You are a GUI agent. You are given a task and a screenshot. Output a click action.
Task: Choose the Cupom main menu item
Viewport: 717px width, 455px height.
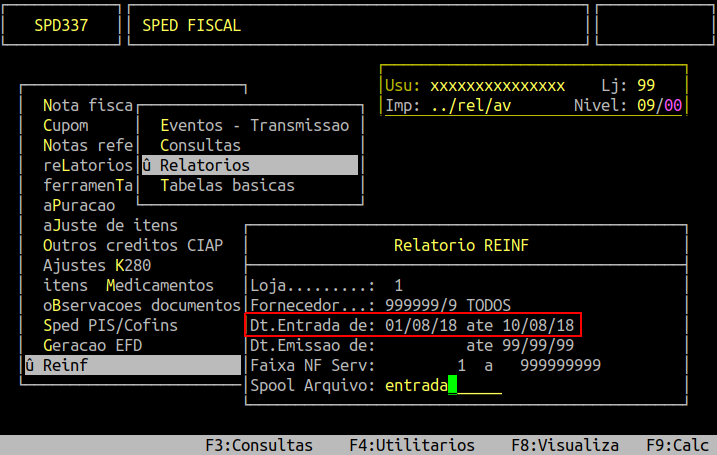pyautogui.click(x=66, y=126)
